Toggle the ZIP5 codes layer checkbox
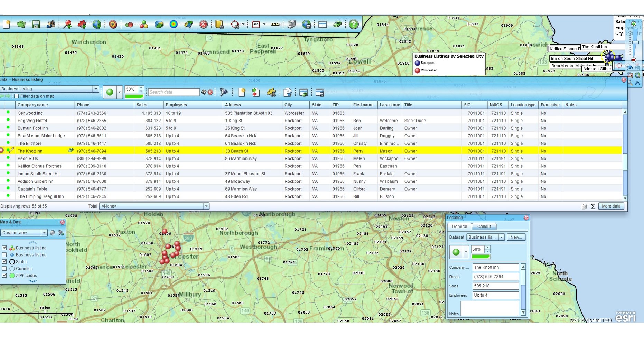 pos(4,276)
